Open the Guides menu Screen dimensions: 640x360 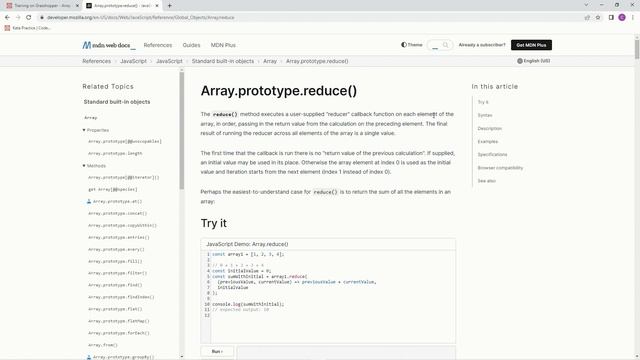click(191, 45)
